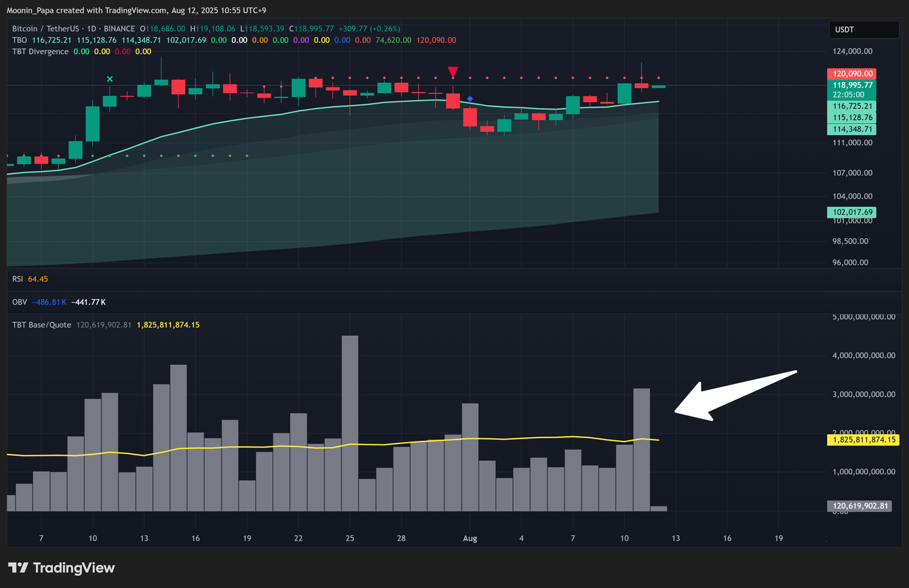Click the TradingView wordmark link

click(x=75, y=568)
